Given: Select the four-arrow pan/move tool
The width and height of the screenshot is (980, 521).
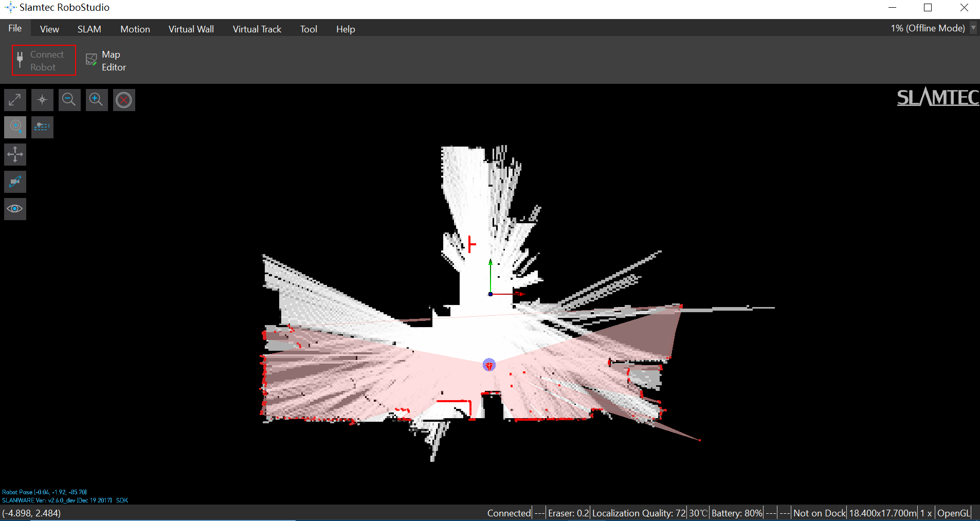Looking at the screenshot, I should point(15,154).
